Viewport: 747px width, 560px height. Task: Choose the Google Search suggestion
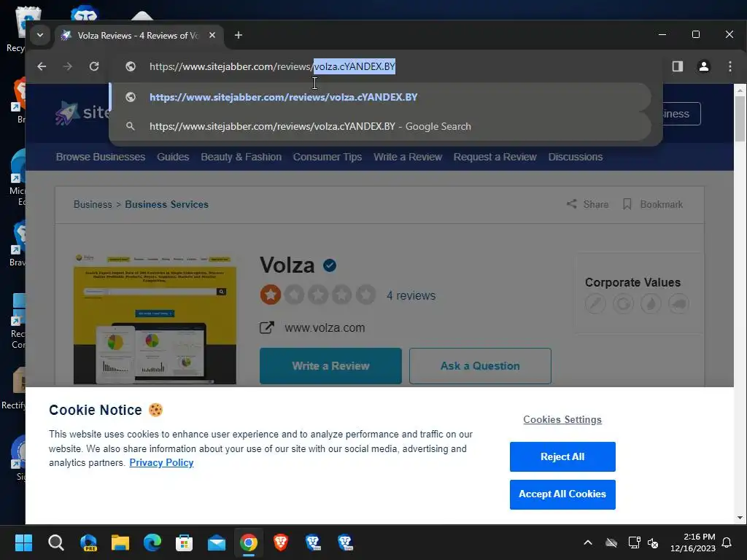tap(379, 126)
